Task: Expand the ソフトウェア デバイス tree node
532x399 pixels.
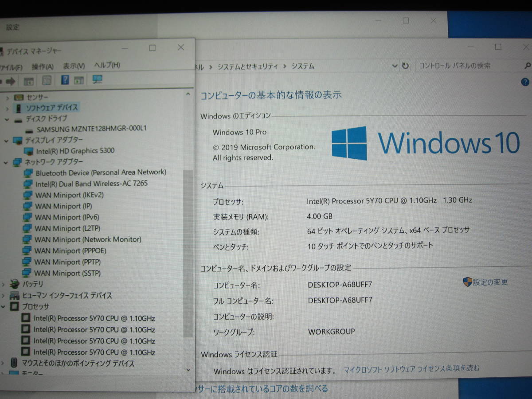Action: pos(7,108)
